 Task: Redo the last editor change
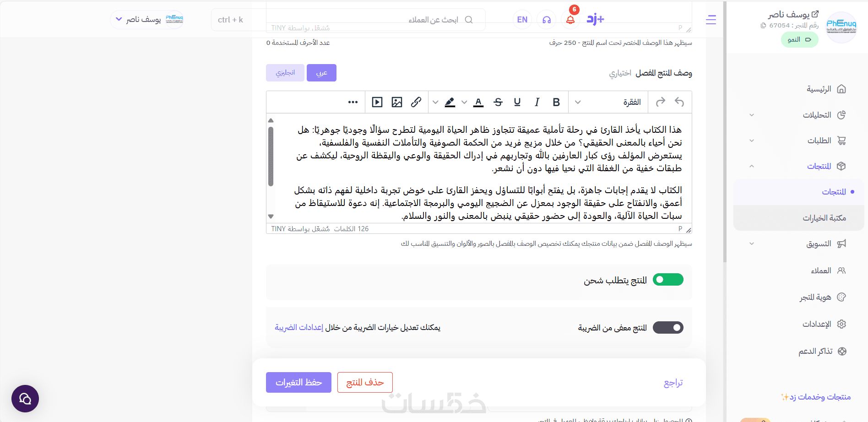coord(660,102)
